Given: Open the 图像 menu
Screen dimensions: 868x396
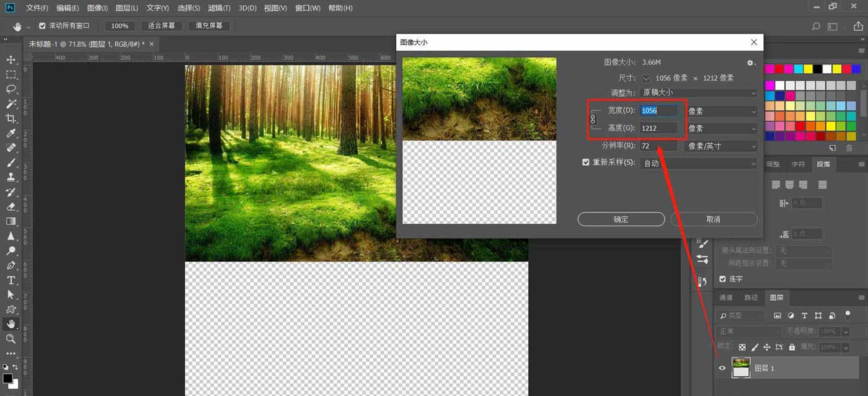Looking at the screenshot, I should (x=97, y=8).
